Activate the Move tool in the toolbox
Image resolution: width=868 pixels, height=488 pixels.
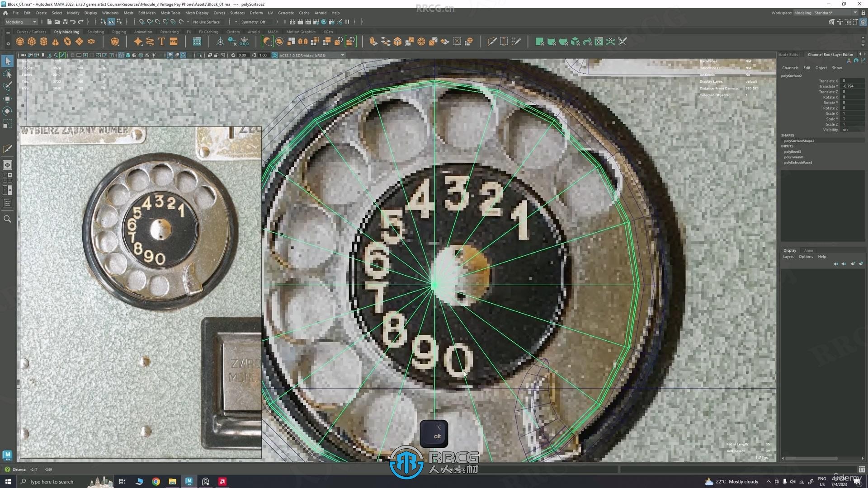pyautogui.click(x=8, y=99)
